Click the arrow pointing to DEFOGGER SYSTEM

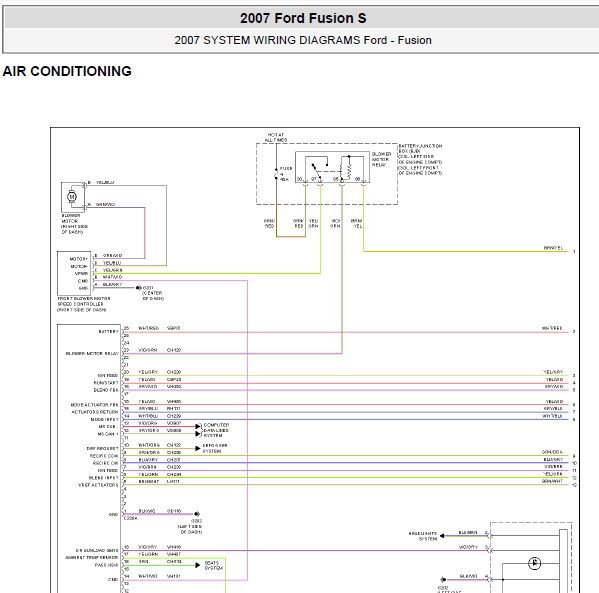[198, 448]
